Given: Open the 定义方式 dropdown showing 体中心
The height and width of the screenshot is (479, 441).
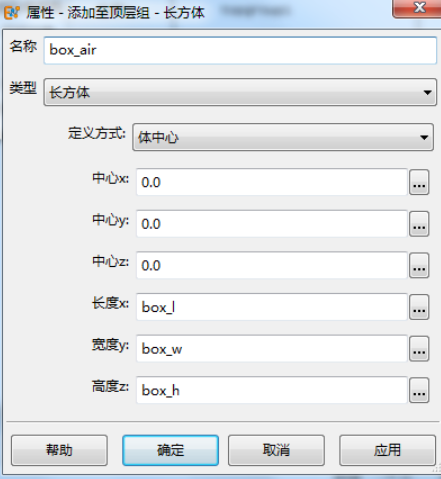Looking at the screenshot, I should pos(283,137).
